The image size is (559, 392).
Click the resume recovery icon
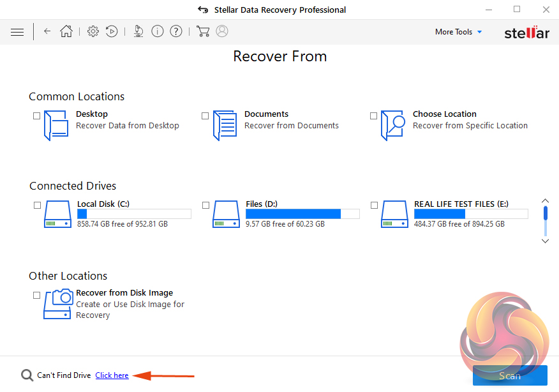click(x=112, y=31)
